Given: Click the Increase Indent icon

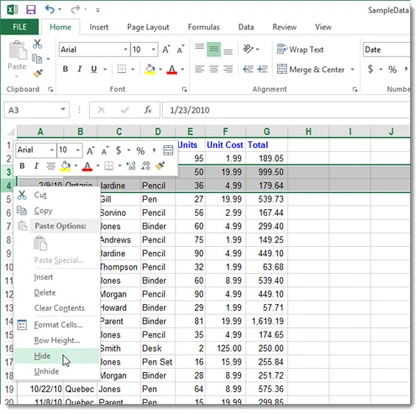Looking at the screenshot, I should pyautogui.click(x=262, y=69).
